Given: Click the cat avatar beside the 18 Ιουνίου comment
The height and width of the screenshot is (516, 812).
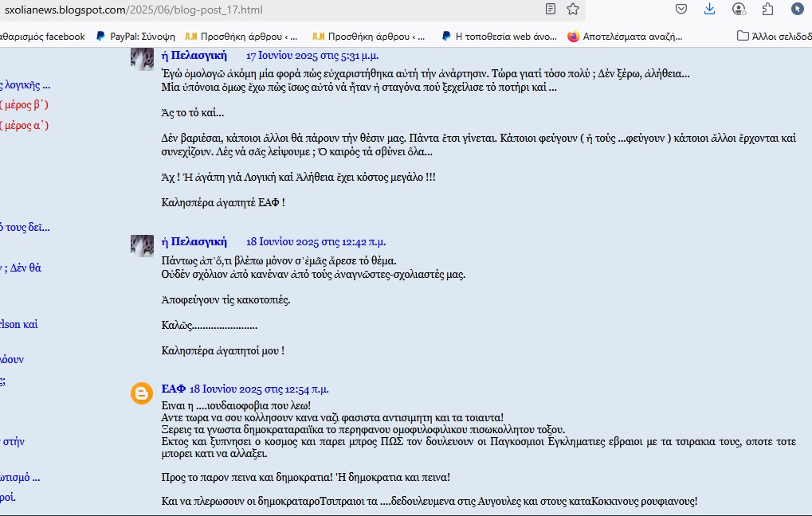Looking at the screenshot, I should pos(142,246).
